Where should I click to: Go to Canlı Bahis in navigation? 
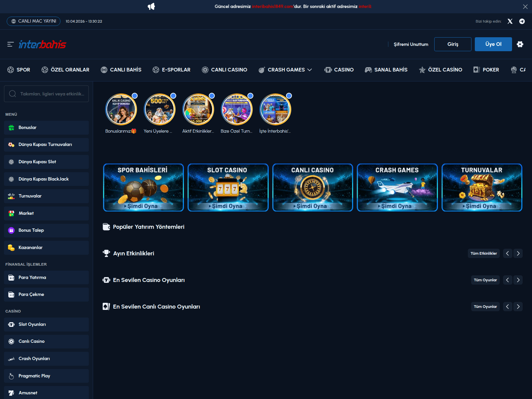coord(121,70)
